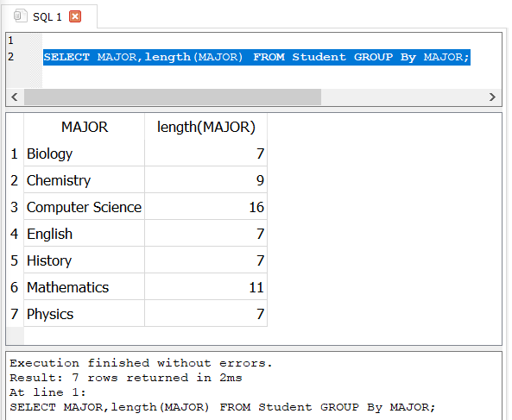
Task: Select the Mathematics cell
Action: (x=85, y=287)
